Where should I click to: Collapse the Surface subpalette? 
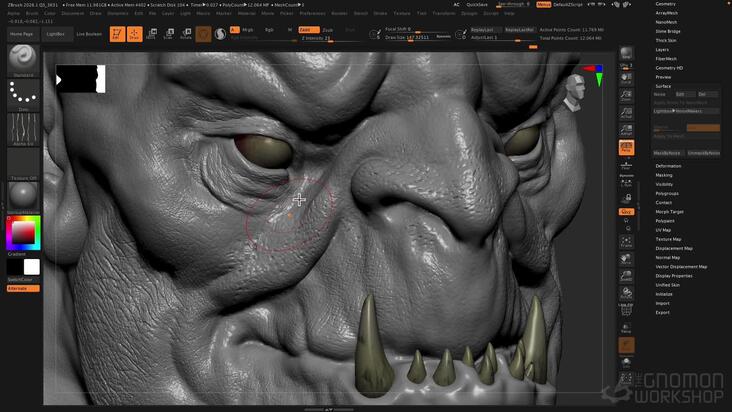click(x=663, y=86)
